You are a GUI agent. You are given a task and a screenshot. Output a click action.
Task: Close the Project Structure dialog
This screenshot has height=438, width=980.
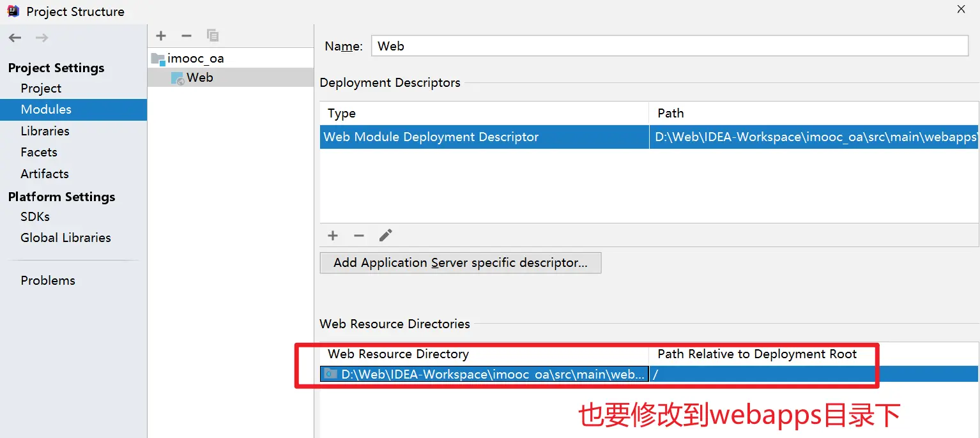tap(961, 9)
